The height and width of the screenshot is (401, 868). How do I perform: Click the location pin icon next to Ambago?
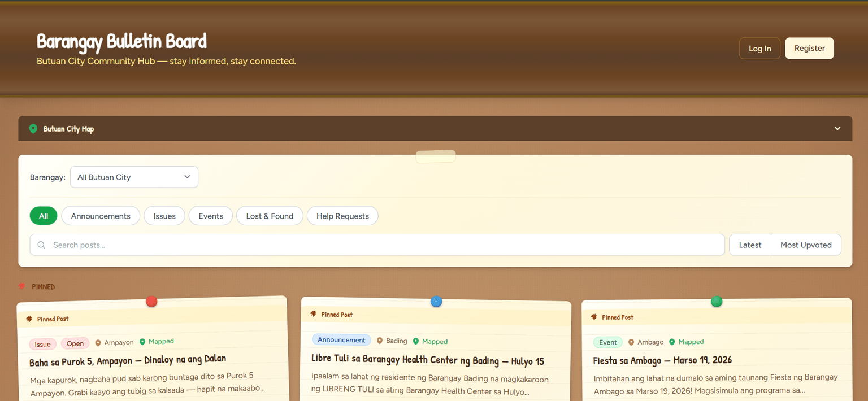tap(631, 342)
